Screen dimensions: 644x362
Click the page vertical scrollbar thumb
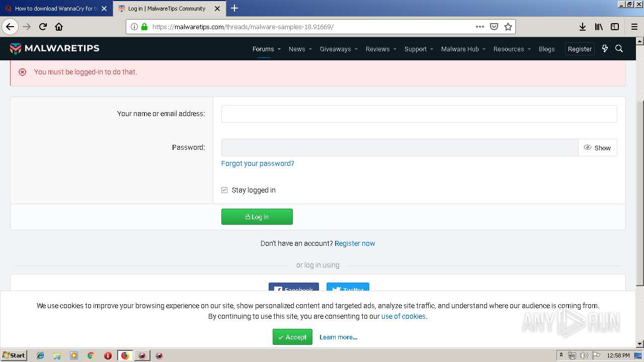pyautogui.click(x=640, y=193)
